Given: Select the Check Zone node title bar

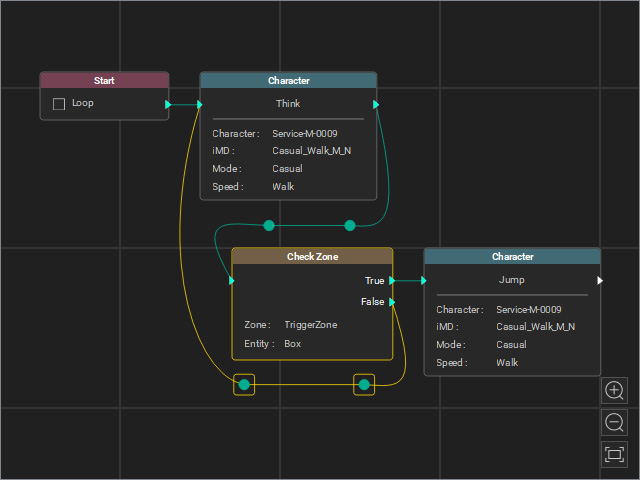Looking at the screenshot, I should click(312, 256).
